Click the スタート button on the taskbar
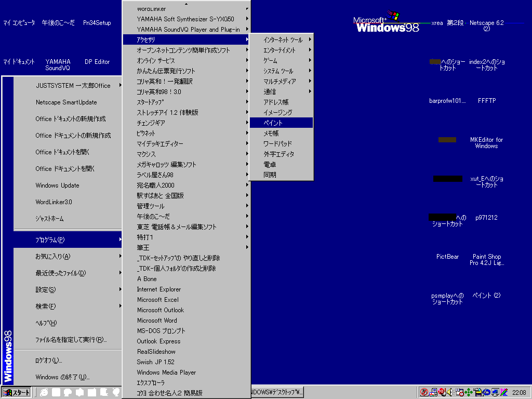This screenshot has height=399, width=532. point(16,393)
